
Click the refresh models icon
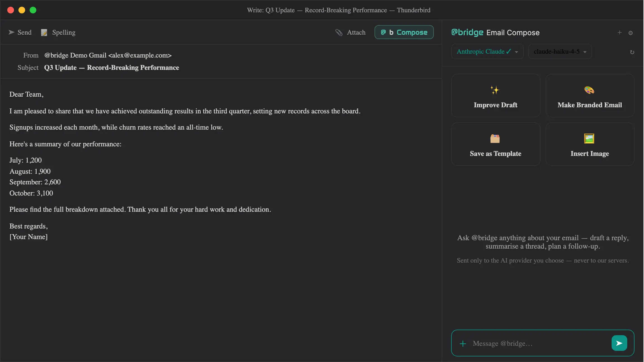[632, 52]
